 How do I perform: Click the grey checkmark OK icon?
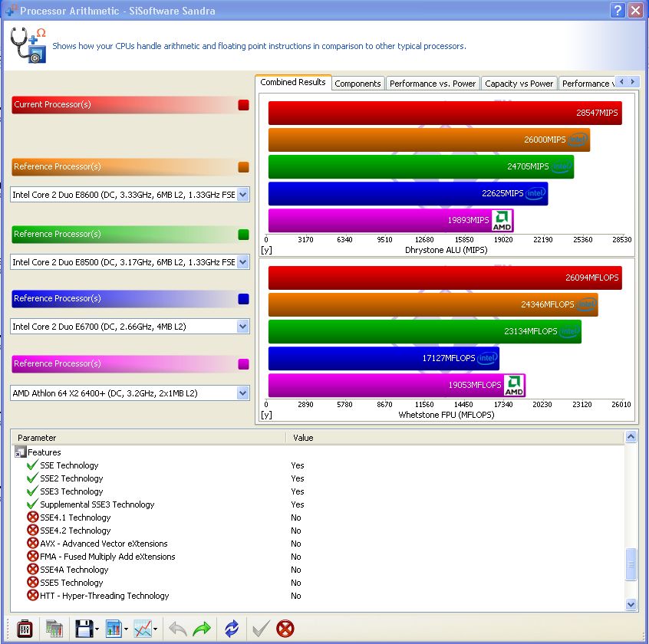coord(261,629)
